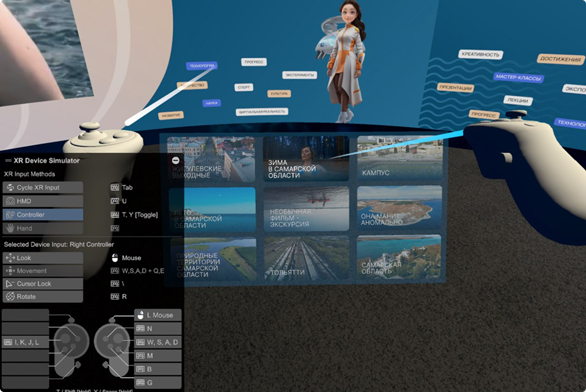Open the ОНА МАНИТ АНОМАЛЬНО tile

pyautogui.click(x=400, y=208)
